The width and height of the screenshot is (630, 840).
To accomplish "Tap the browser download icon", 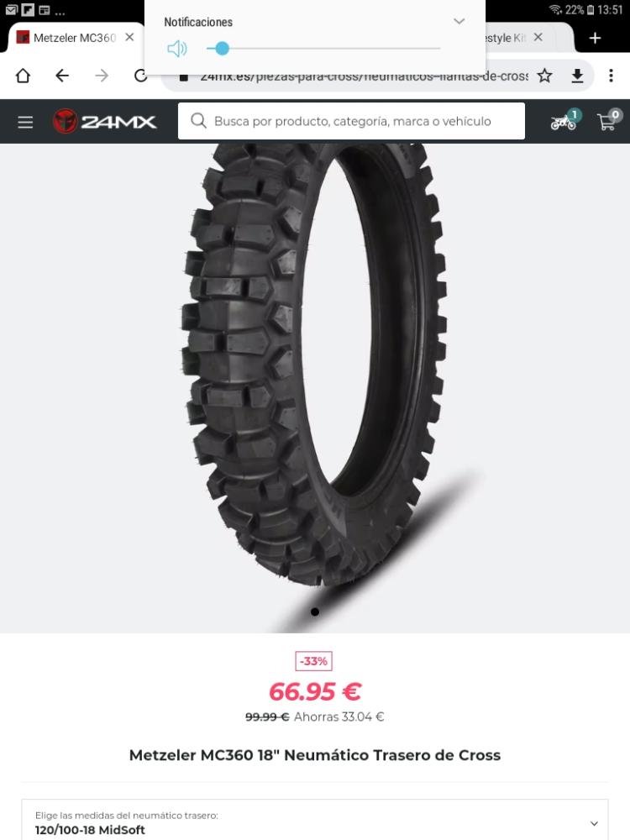I will click(x=577, y=76).
